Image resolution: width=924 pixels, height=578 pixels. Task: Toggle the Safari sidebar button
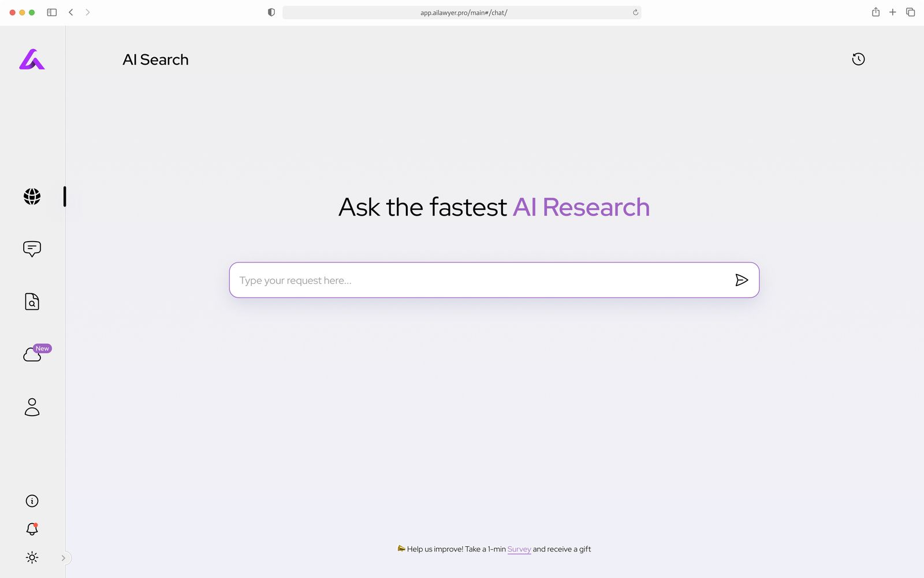[x=52, y=12]
